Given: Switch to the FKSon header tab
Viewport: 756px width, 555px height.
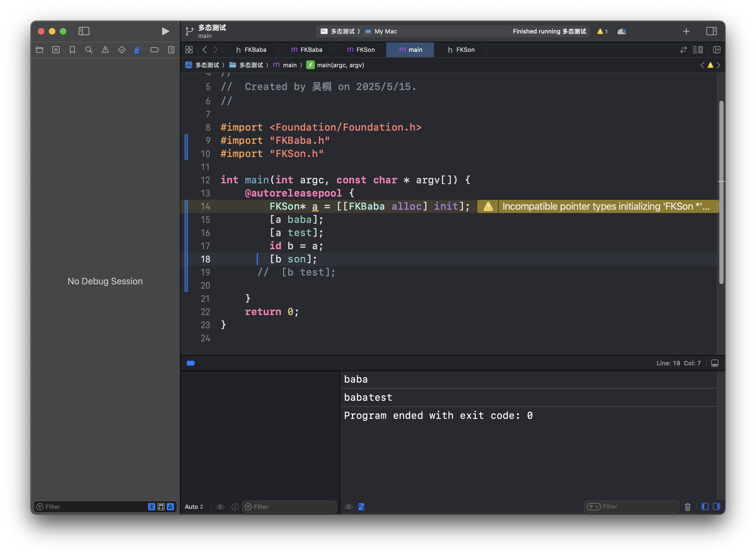Looking at the screenshot, I should [461, 50].
